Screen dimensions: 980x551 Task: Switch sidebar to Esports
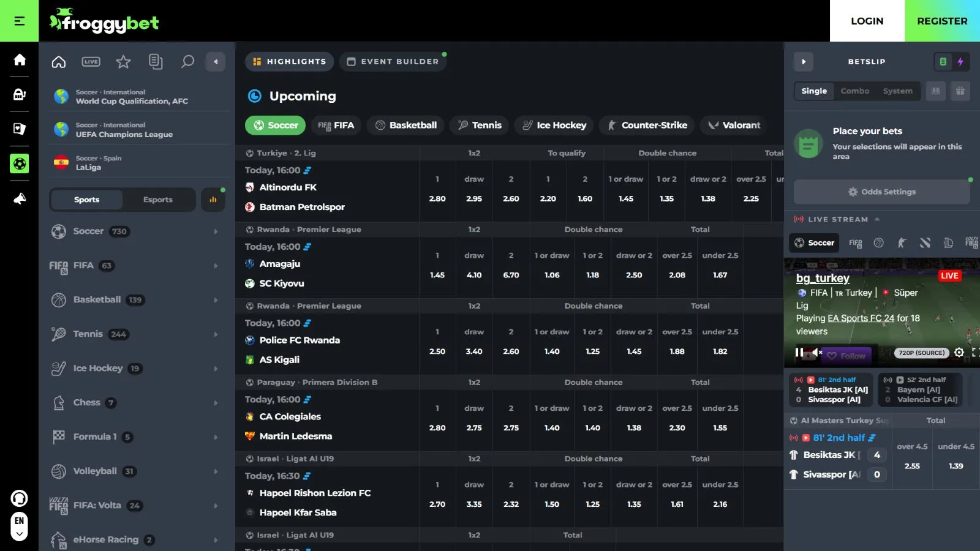pyautogui.click(x=157, y=200)
